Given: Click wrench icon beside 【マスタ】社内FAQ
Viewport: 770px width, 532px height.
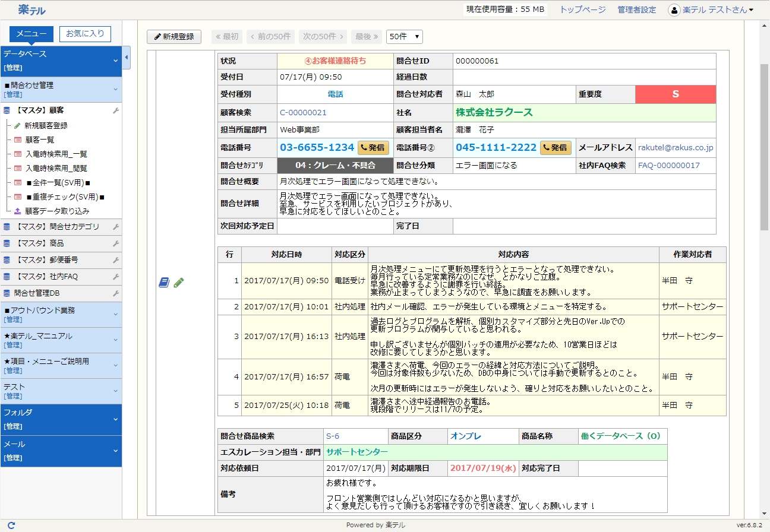Looking at the screenshot, I should pyautogui.click(x=116, y=277).
